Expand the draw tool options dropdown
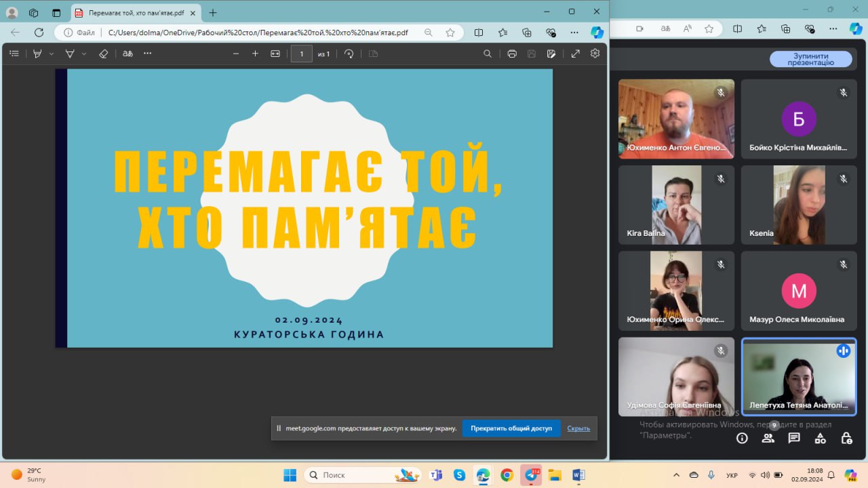 tap(84, 54)
